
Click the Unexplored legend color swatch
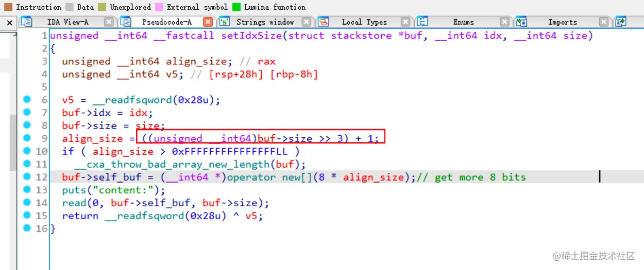tap(101, 7)
